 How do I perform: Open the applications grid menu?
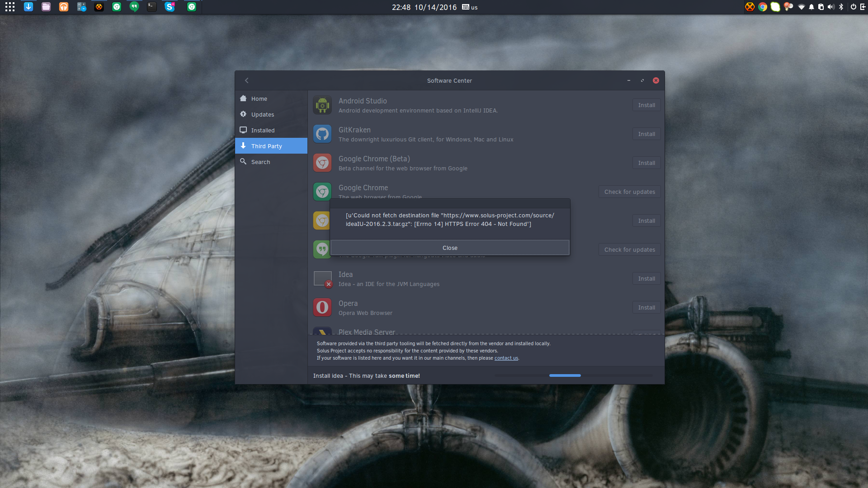point(10,7)
